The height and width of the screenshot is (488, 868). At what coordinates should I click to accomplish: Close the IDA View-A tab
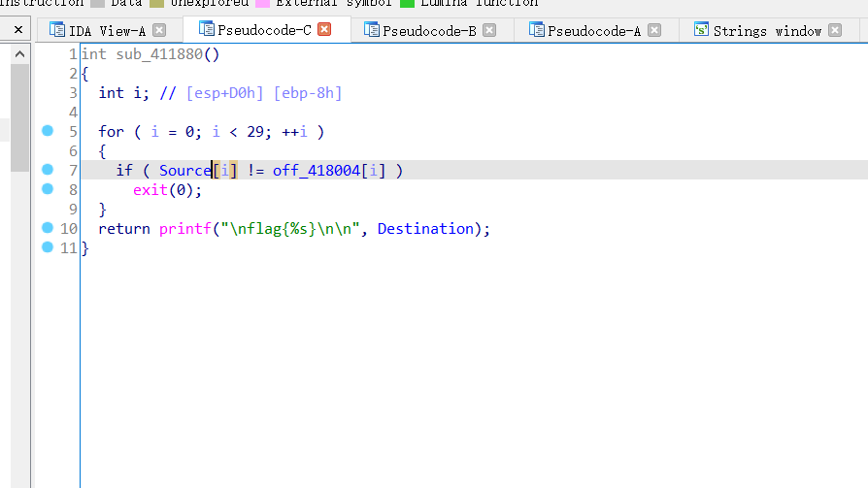coord(159,30)
